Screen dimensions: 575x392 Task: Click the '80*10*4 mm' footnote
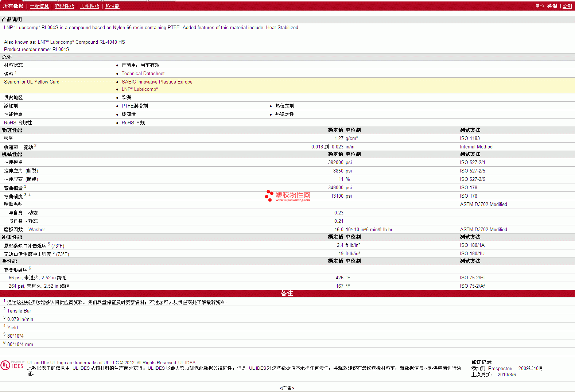pyautogui.click(x=20, y=344)
